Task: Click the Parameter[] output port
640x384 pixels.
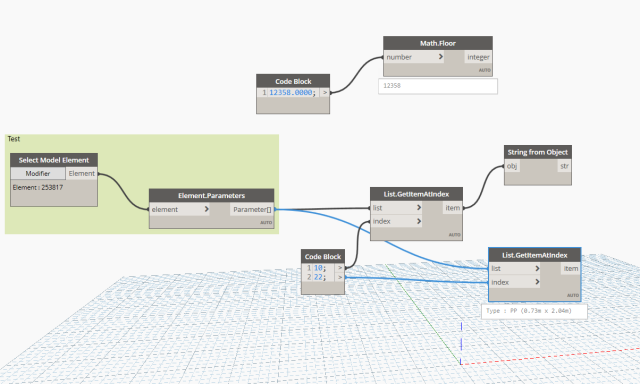Action: (252, 209)
